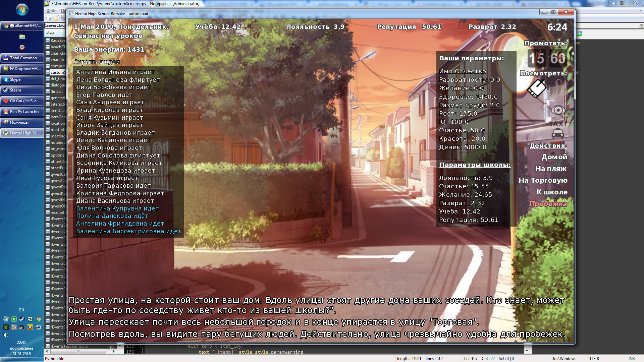This screenshot has height=362, width=644.
Task: Start 'Пробежка' jogging action
Action: click(548, 204)
